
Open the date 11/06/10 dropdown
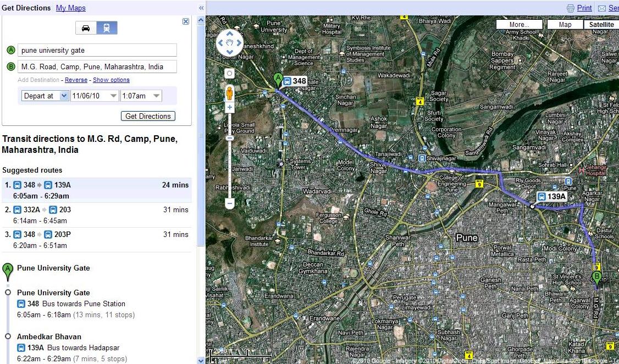tap(95, 96)
